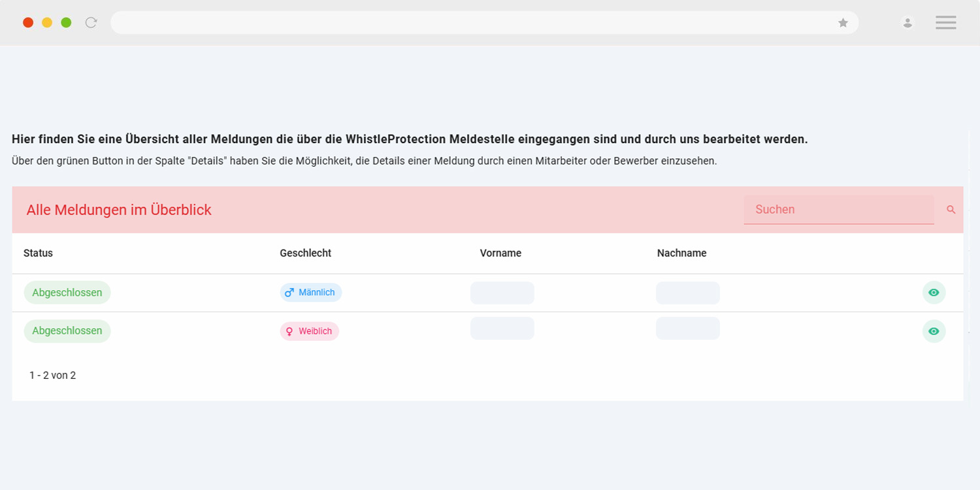The width and height of the screenshot is (980, 490).
Task: Click the Nachname cell in the Weiblich row
Action: tap(688, 328)
